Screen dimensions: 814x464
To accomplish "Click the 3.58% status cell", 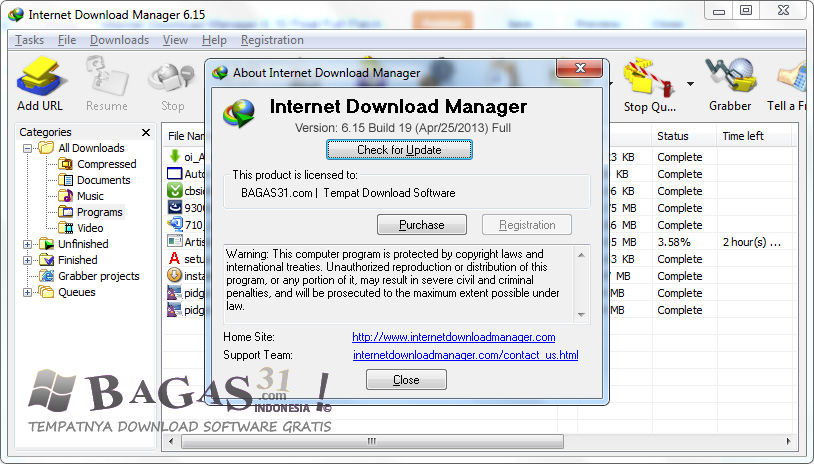I will [674, 242].
